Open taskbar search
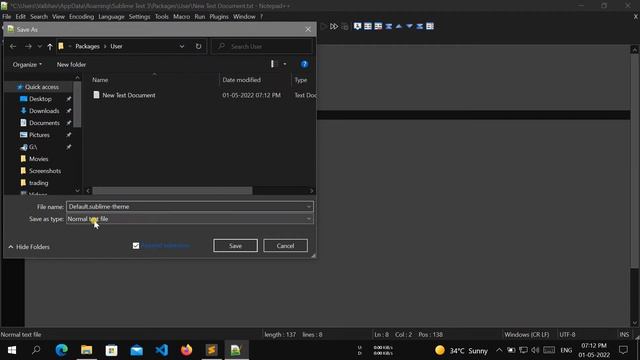Screen dimensions: 640x360 [36, 350]
